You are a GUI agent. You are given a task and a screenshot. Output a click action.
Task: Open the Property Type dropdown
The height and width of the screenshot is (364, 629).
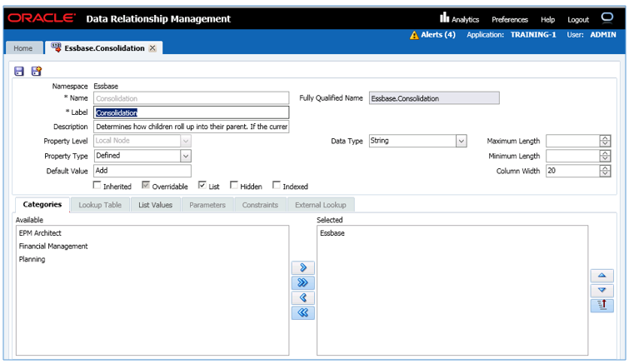click(x=185, y=156)
